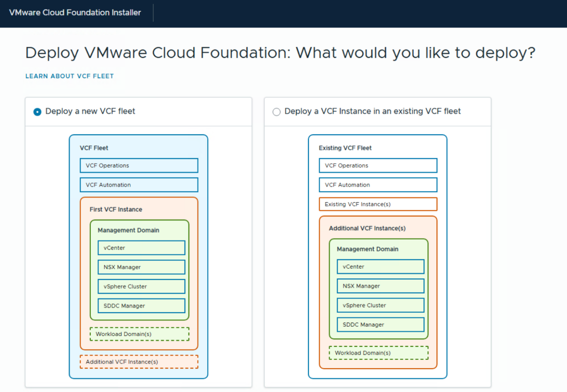This screenshot has height=392, width=567.
Task: Click VCF Automation box in Existing VCF Fleet diagram
Action: (x=378, y=185)
